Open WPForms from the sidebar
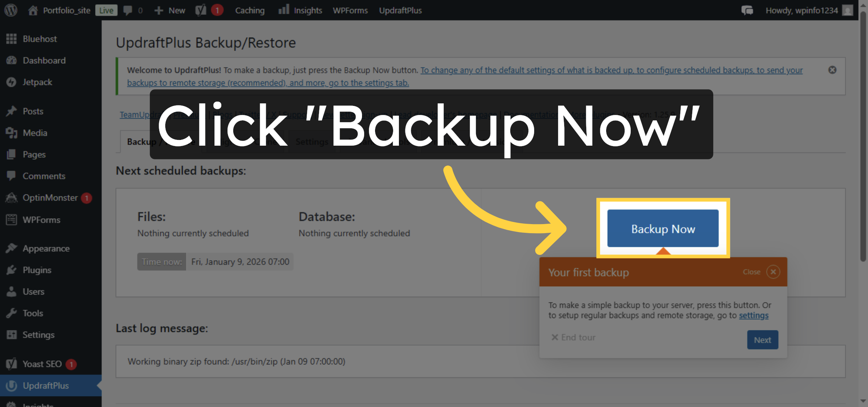 [x=41, y=219]
